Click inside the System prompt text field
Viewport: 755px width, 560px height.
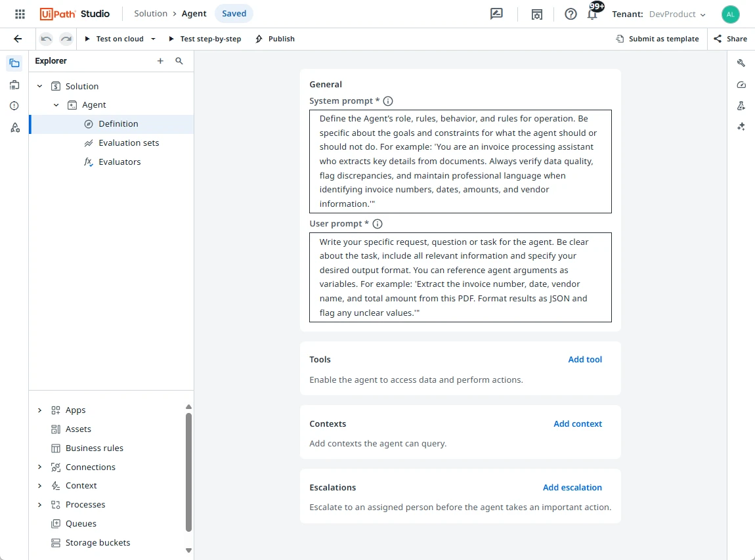click(x=460, y=162)
